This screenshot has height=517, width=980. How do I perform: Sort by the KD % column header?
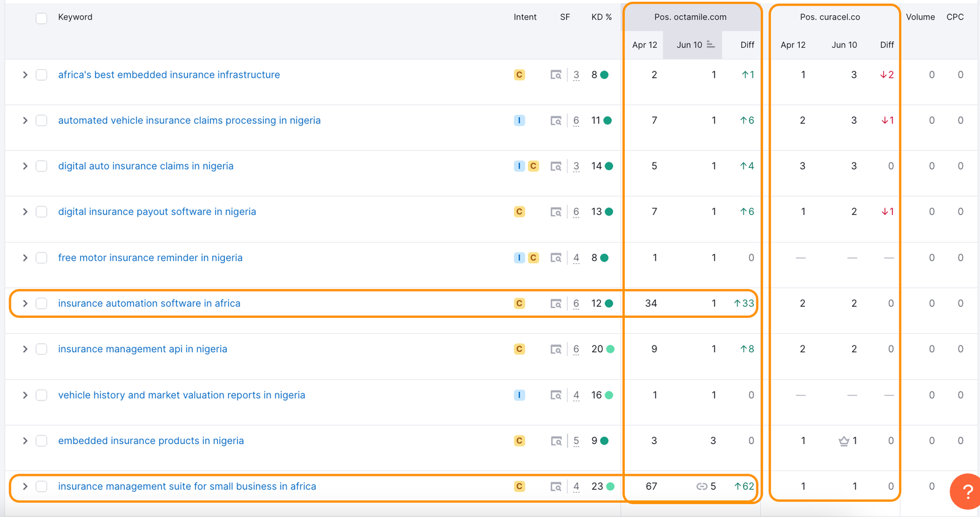coord(601,17)
